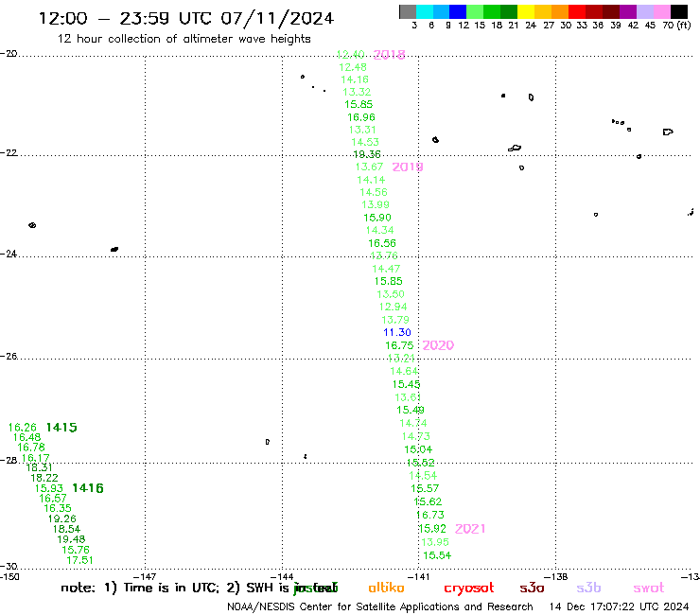
Task: Click the 16.73 wave height value
Action: (430, 515)
